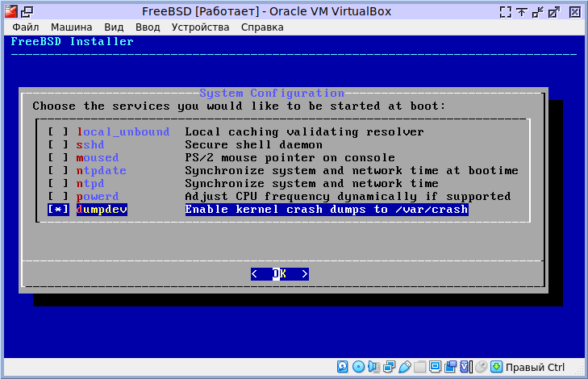Click the green keyboard capture arrow icon
588x379 pixels.
click(497, 367)
